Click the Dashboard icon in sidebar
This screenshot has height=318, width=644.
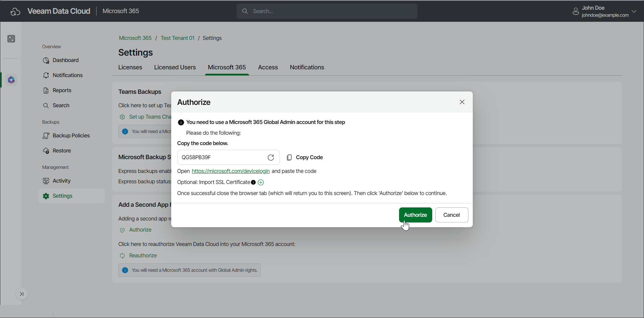coord(46,60)
